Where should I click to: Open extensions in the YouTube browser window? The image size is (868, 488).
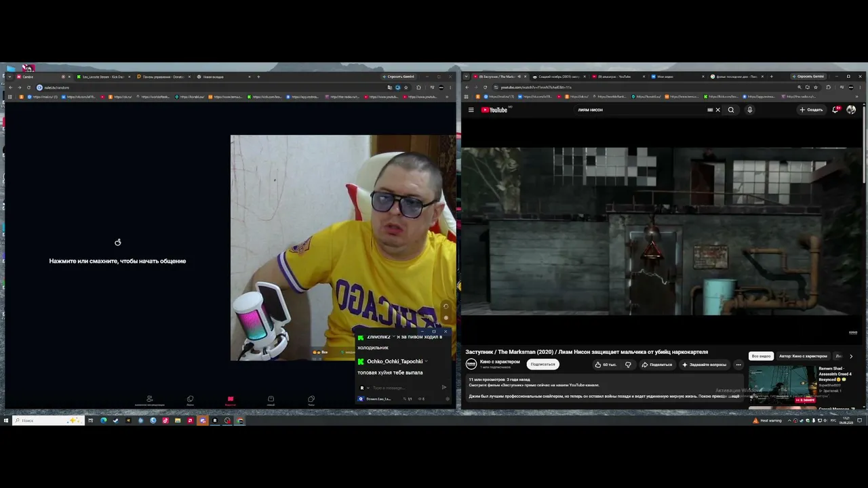point(828,87)
